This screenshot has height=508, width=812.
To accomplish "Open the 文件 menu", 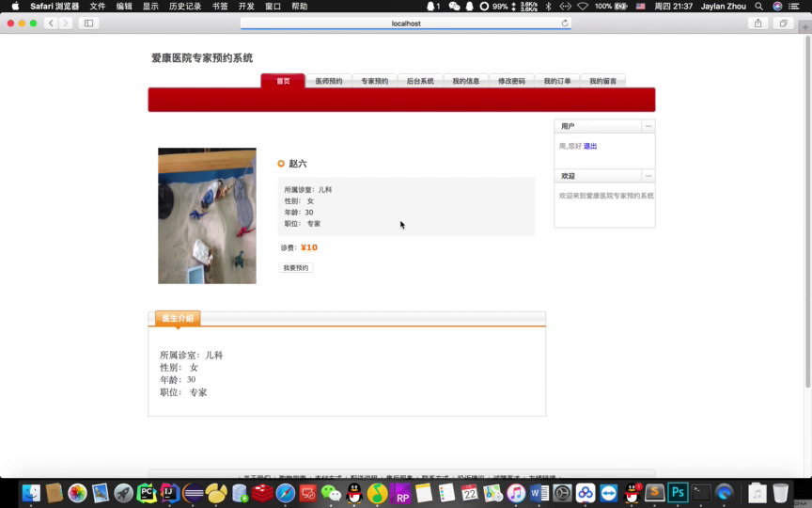I will (98, 7).
